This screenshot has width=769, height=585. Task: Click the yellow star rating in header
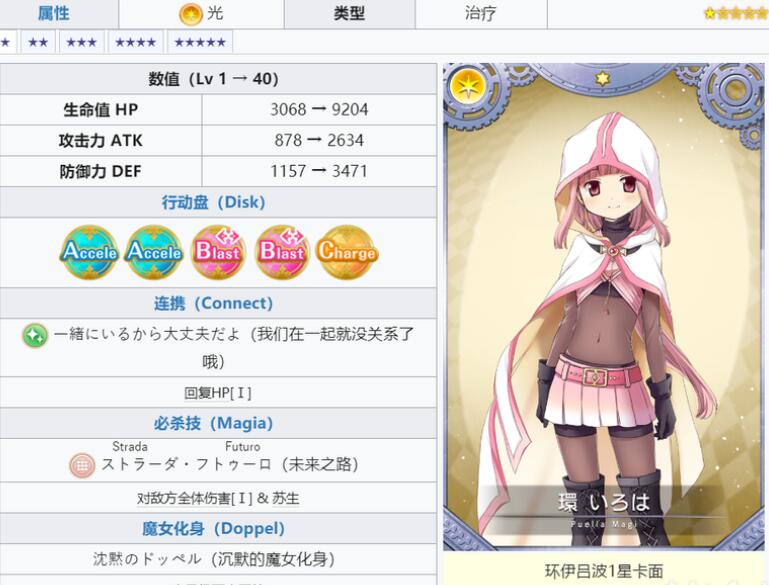pyautogui.click(x=735, y=13)
